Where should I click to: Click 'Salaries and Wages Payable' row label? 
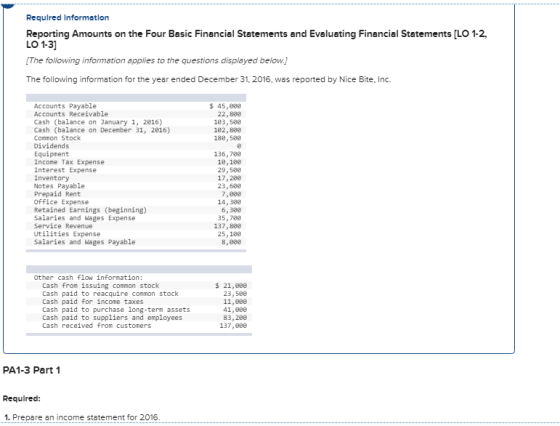point(85,242)
